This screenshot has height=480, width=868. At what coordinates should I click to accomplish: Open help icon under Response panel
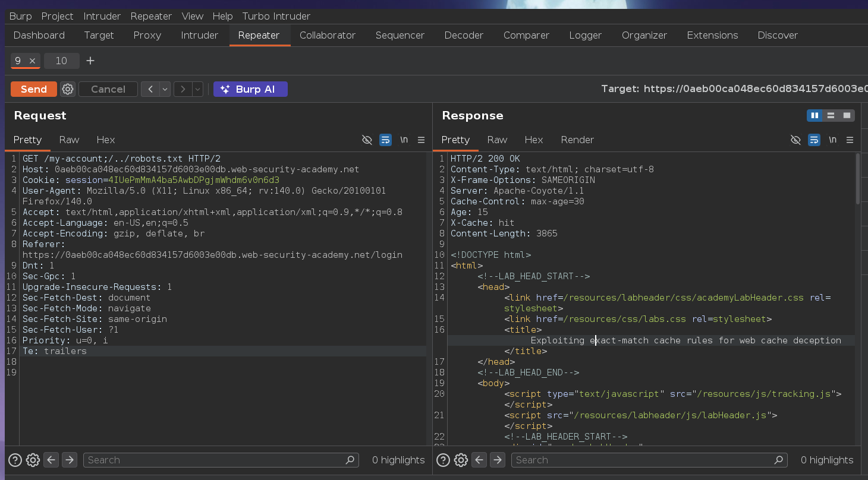click(x=444, y=460)
